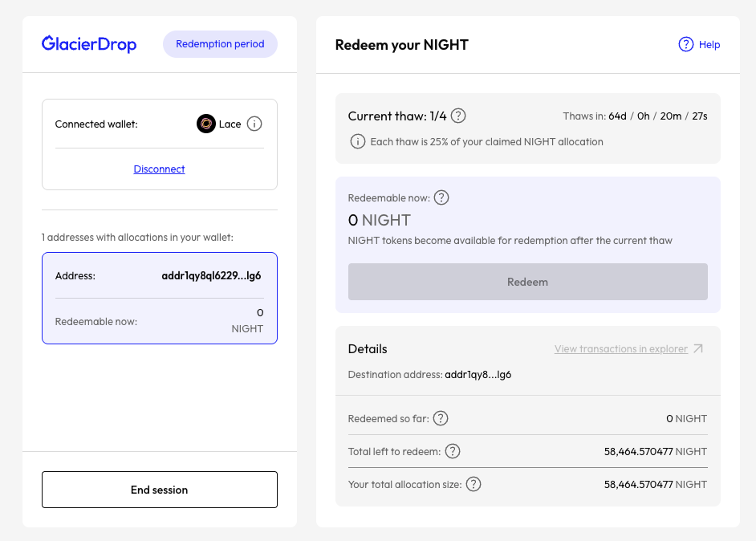Click the End session button
The image size is (756, 541).
pyautogui.click(x=159, y=490)
